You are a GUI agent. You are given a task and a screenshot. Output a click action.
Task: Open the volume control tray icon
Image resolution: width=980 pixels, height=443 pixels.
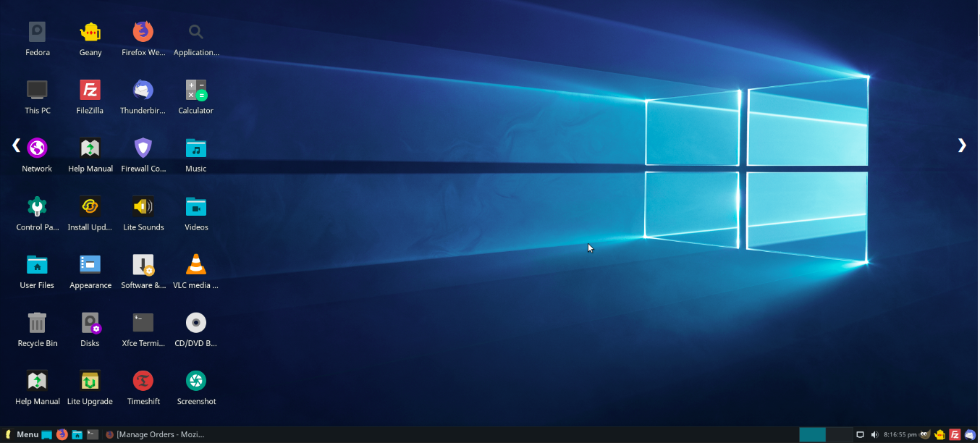click(874, 434)
